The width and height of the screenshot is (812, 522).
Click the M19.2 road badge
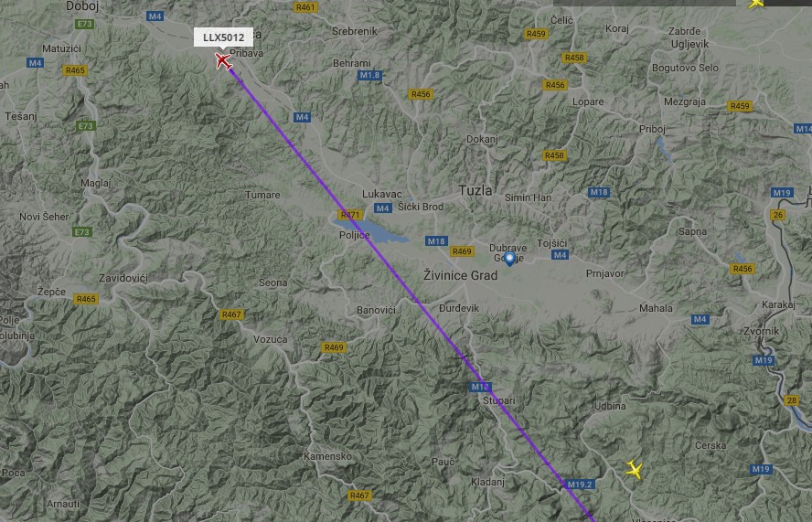coord(579,485)
